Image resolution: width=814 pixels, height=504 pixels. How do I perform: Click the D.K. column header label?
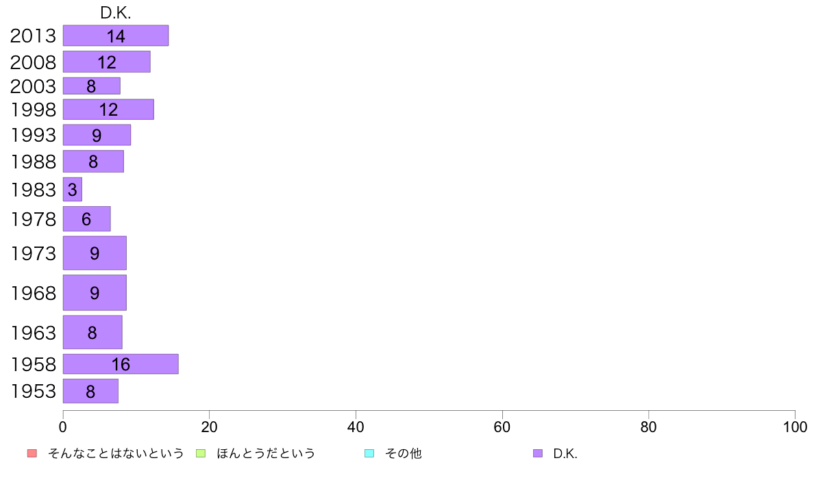116,13
